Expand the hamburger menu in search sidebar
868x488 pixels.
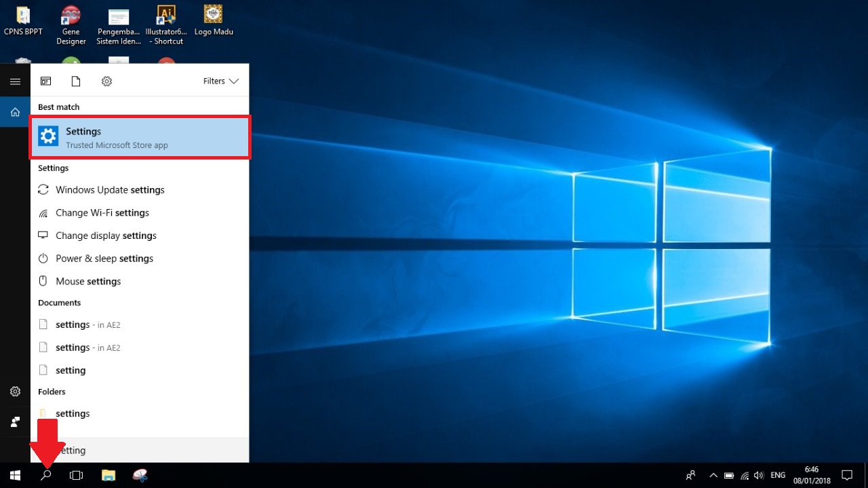click(15, 81)
